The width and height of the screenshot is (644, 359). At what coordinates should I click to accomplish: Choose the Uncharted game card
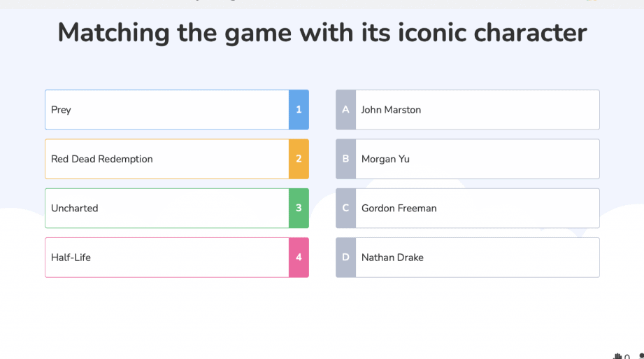click(166, 208)
